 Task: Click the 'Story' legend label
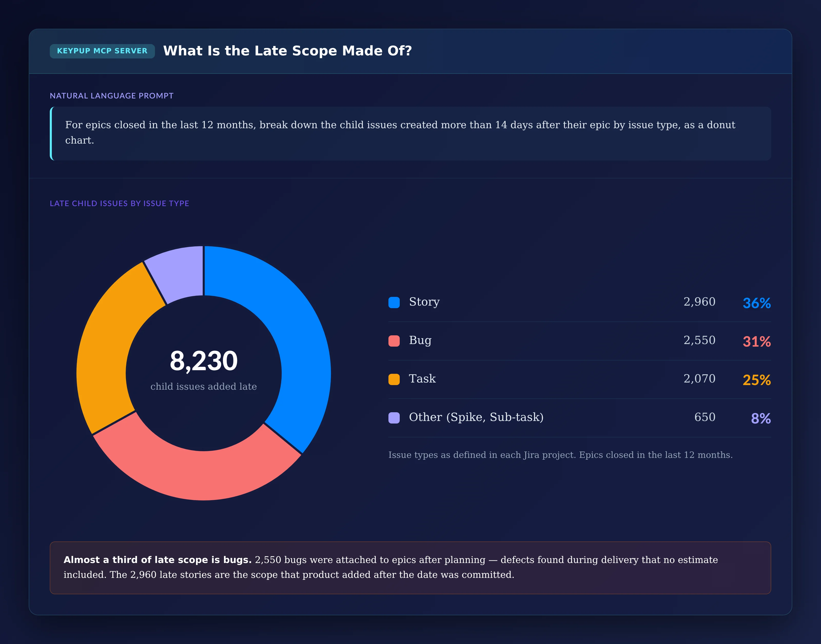(424, 302)
